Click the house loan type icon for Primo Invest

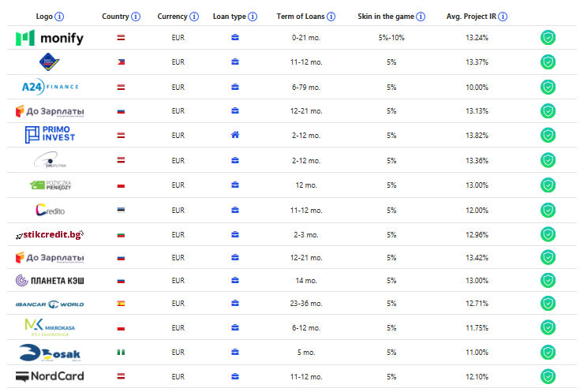tap(234, 135)
